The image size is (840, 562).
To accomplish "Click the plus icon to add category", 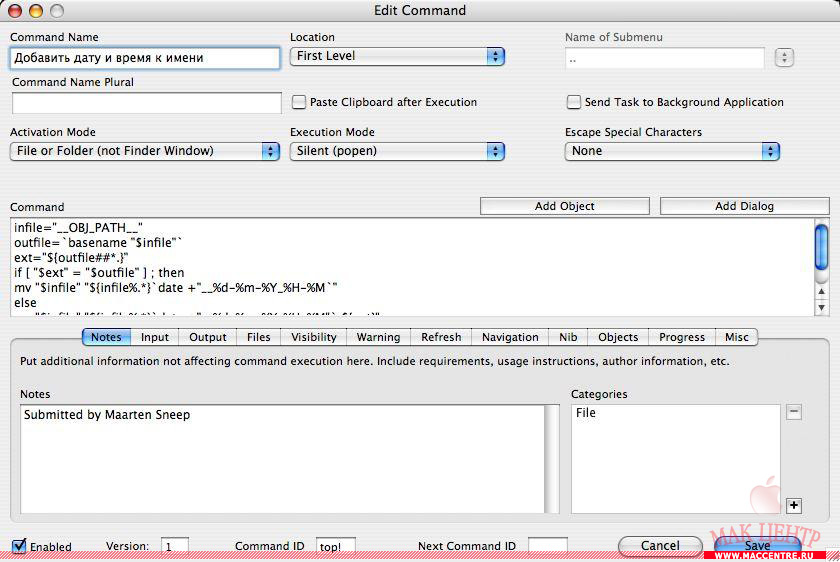I will pos(793,505).
